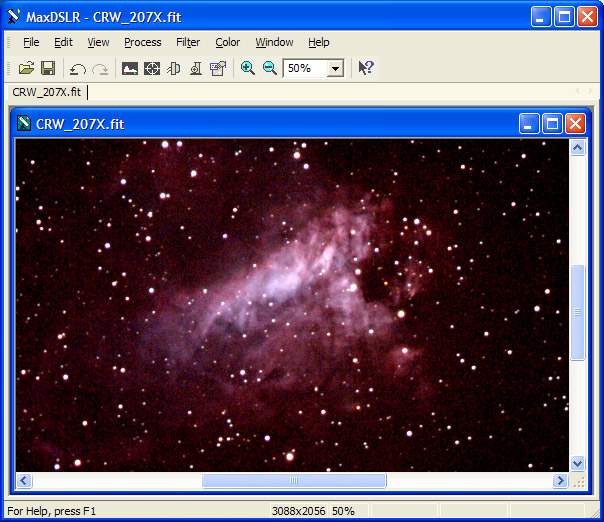Open the histogram screen stretch tool

pyautogui.click(x=130, y=68)
